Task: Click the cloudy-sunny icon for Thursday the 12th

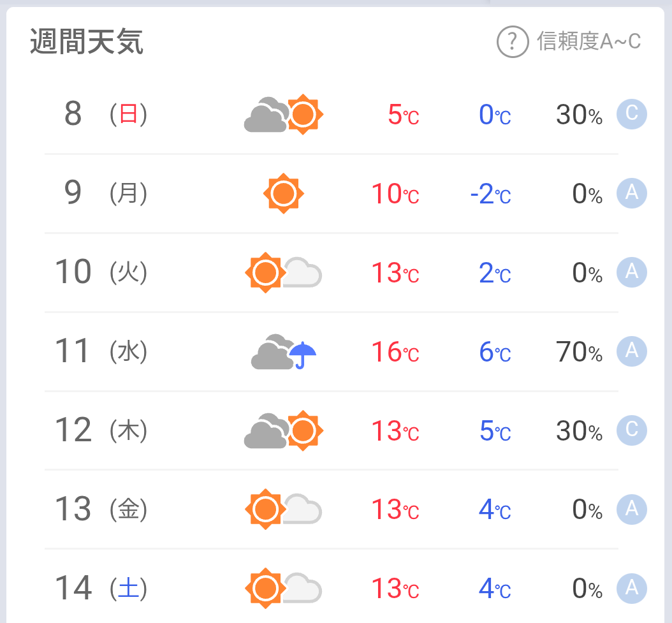Action: pos(284,431)
